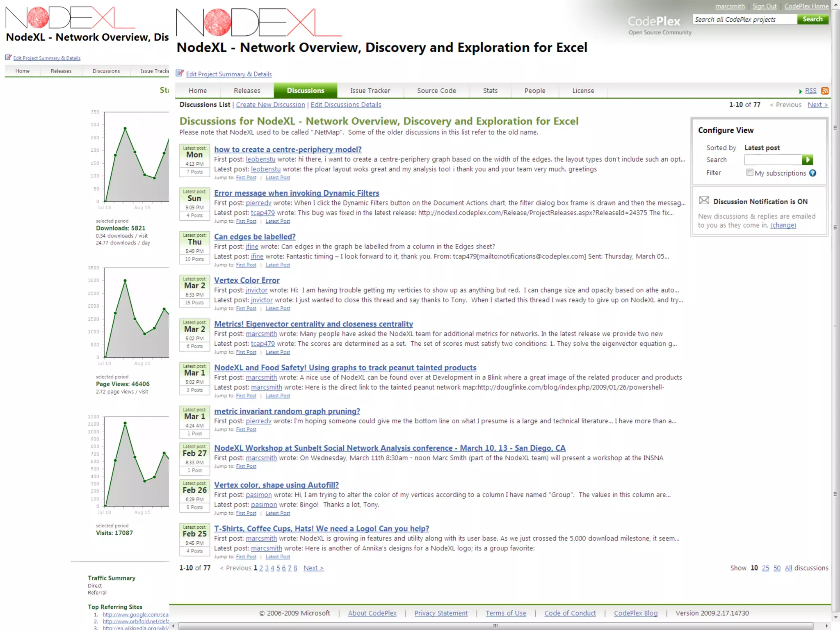
Task: Click the Discussion Notification envelope icon
Action: pos(704,201)
